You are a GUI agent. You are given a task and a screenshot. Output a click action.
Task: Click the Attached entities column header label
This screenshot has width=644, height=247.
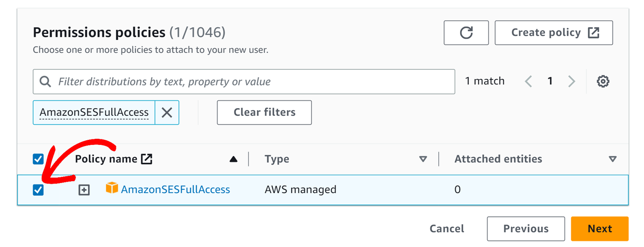pos(498,159)
